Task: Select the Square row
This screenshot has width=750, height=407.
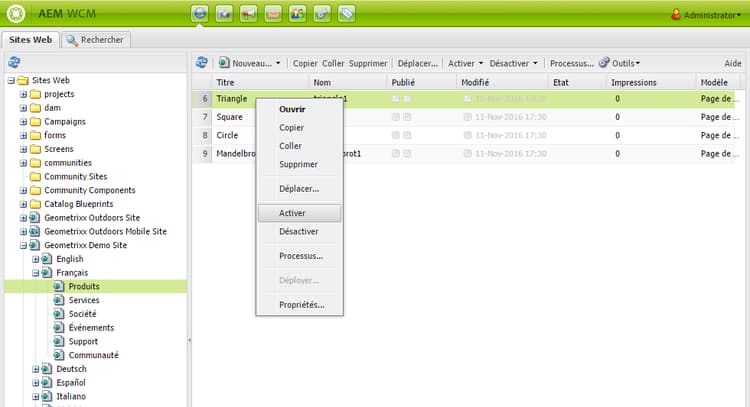Action: pos(463,117)
